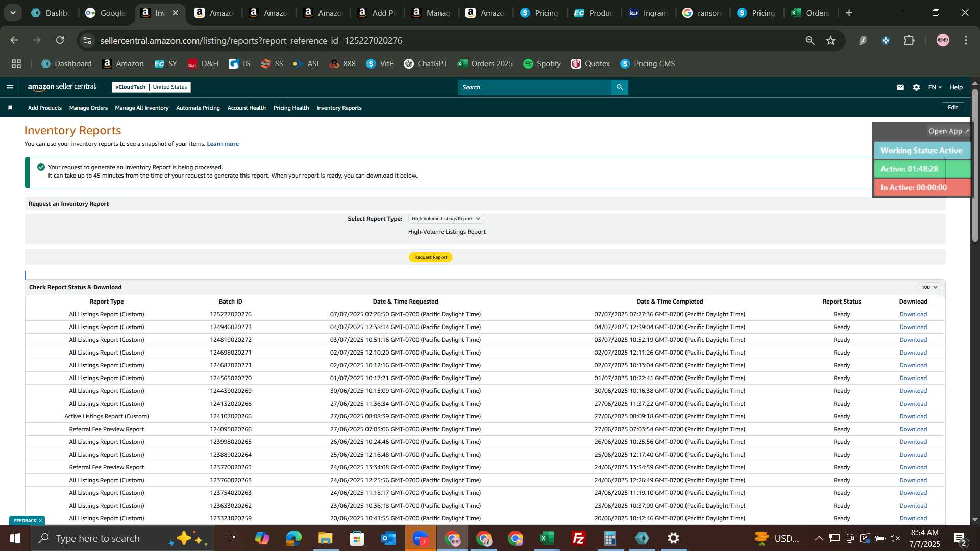Click the search magnifier button in Seller Central
980x551 pixels.
pos(620,87)
